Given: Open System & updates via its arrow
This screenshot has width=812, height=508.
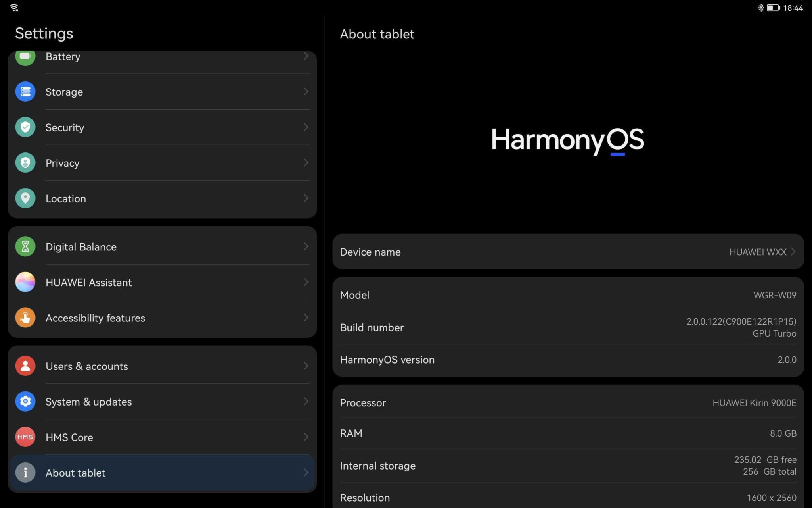Looking at the screenshot, I should [x=306, y=401].
